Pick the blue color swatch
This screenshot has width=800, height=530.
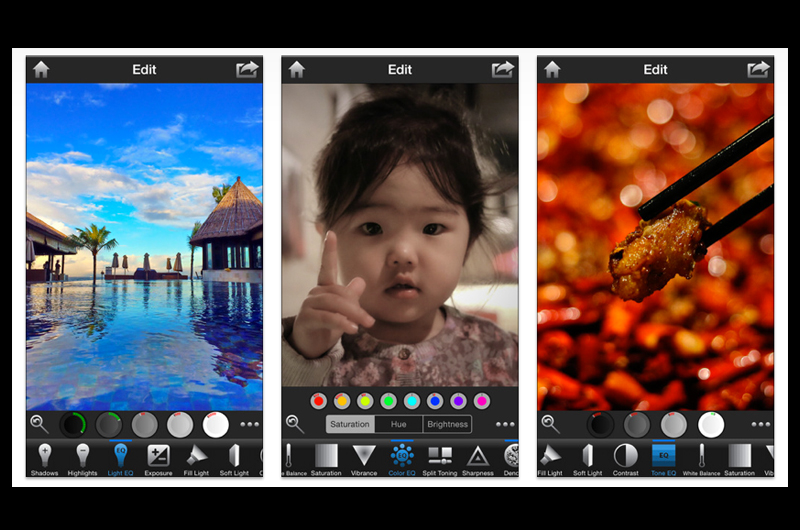click(x=435, y=401)
